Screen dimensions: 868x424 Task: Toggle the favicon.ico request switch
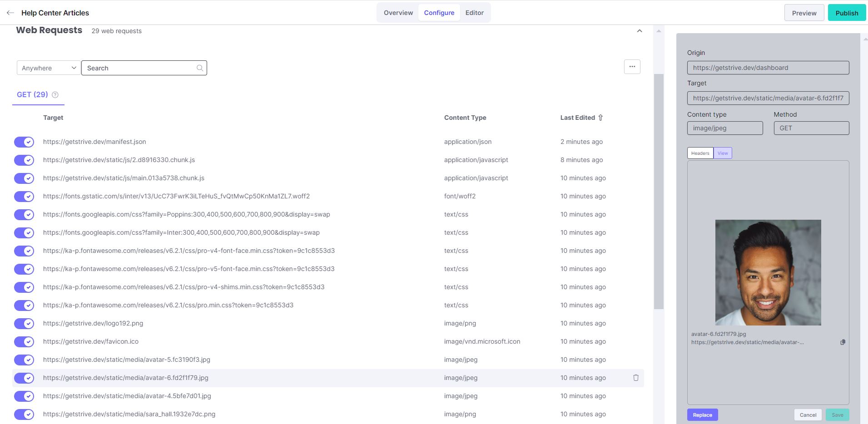coord(24,342)
